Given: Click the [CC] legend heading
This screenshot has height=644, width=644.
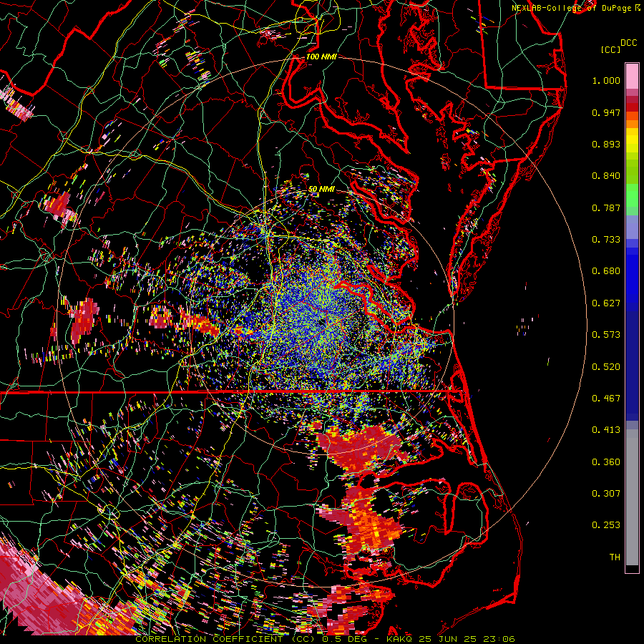Looking at the screenshot, I should point(610,49).
